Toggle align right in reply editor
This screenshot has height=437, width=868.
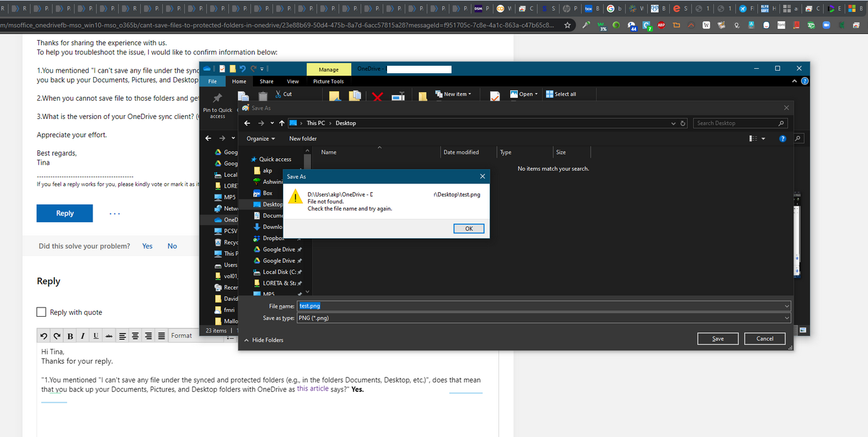(149, 336)
